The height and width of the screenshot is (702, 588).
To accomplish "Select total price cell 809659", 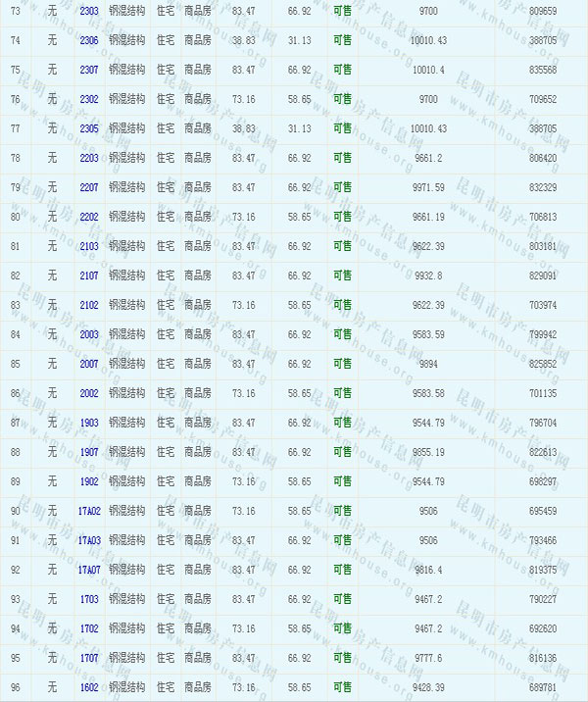I will tap(542, 11).
